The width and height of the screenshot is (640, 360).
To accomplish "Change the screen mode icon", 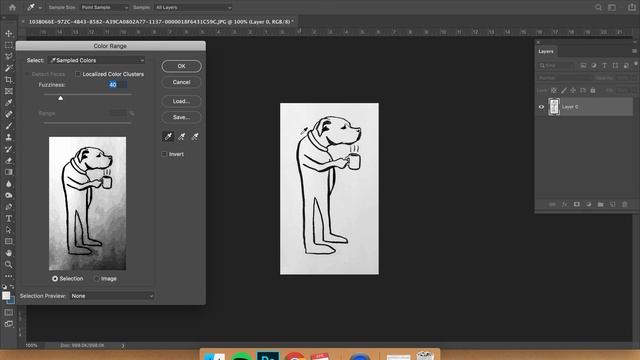I will 9,324.
